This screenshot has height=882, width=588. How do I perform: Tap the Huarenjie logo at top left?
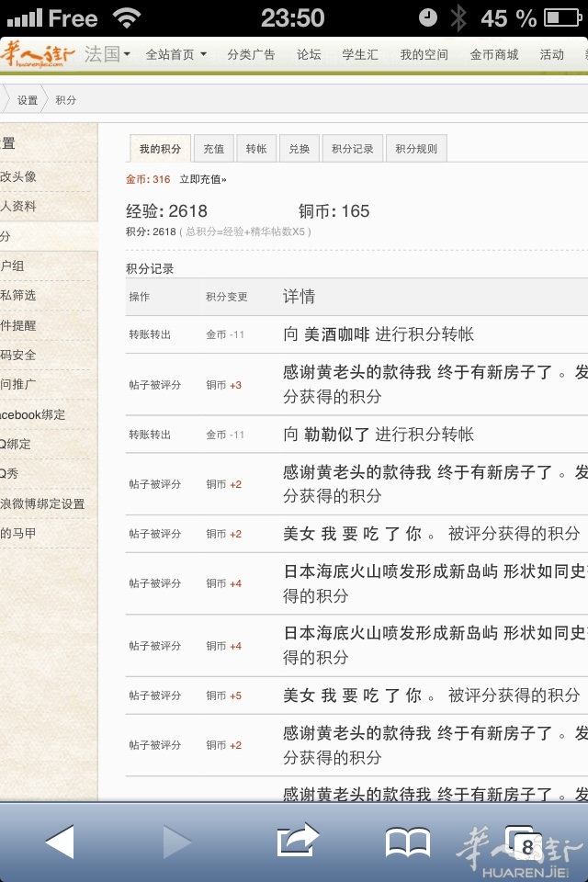click(x=39, y=54)
